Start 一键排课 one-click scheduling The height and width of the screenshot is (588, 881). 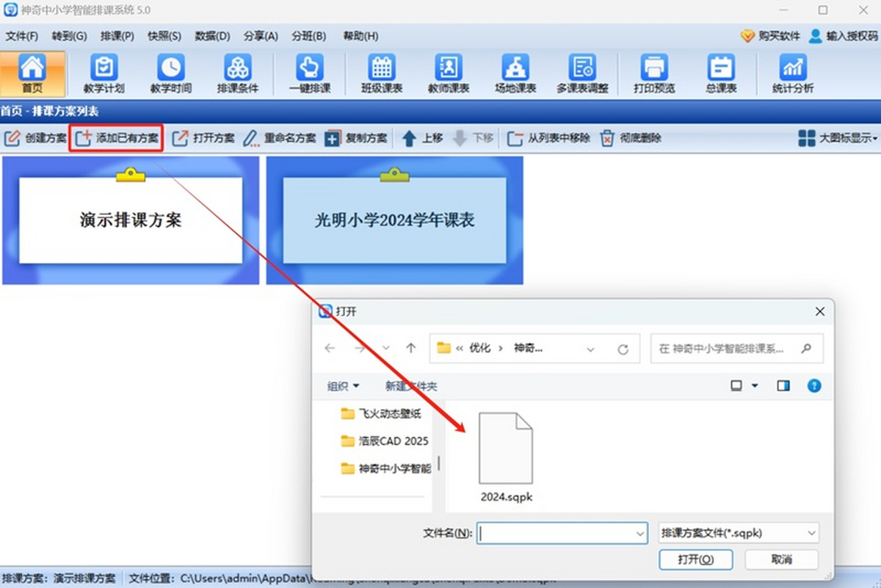tap(310, 74)
